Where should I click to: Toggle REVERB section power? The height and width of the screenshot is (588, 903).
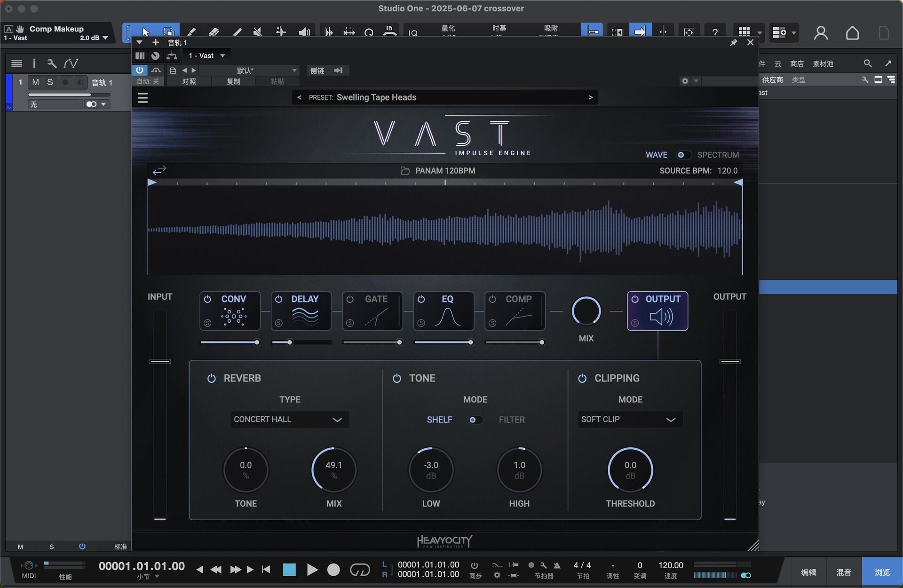tap(212, 378)
